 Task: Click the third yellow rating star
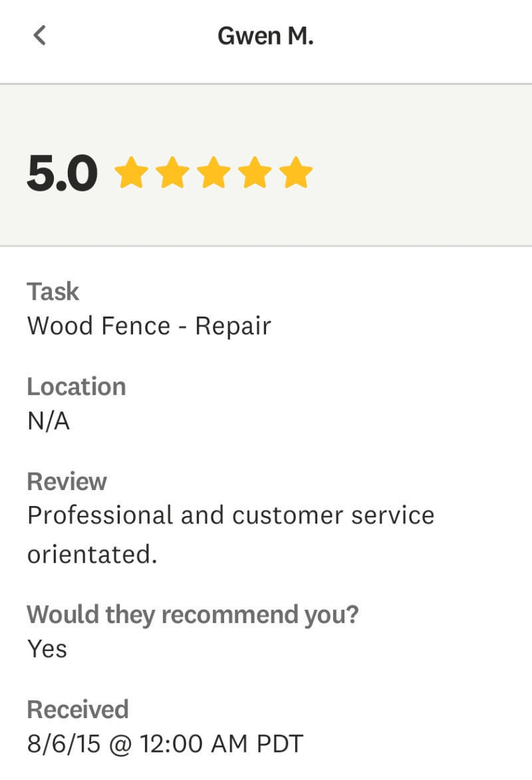213,173
